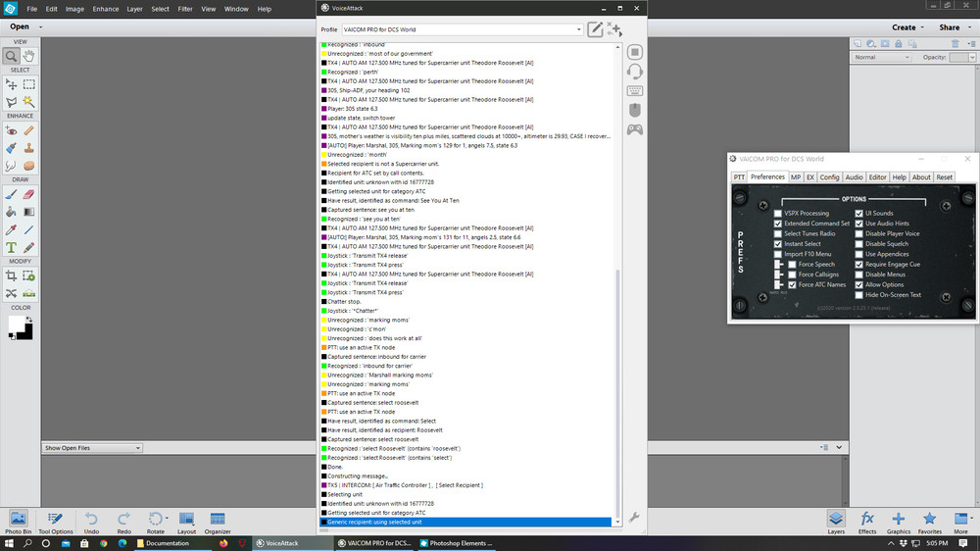Viewport: 980px width, 551px height.
Task: Select the Clone Stamp tool
Action: pyautogui.click(x=28, y=148)
